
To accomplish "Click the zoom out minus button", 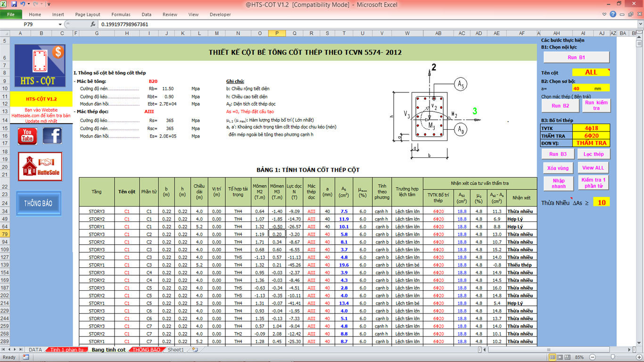I will (593, 357).
